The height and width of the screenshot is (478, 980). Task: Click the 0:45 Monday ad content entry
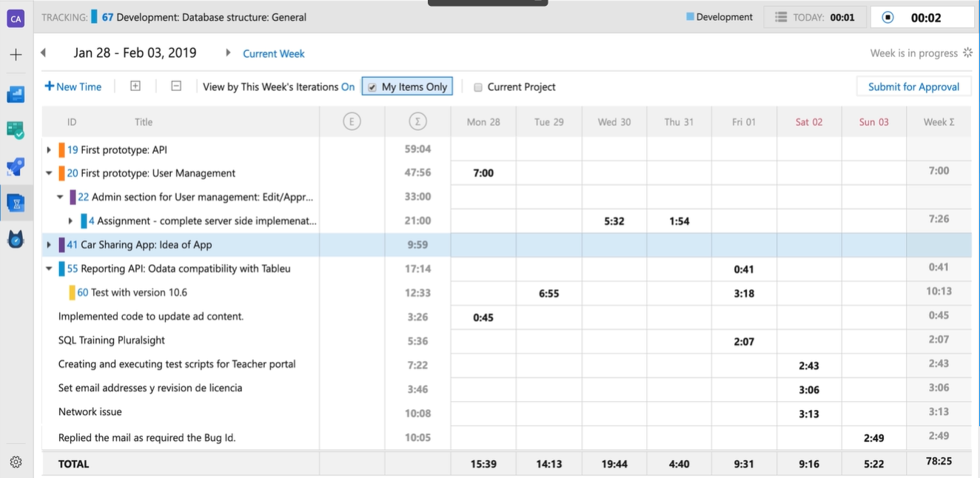point(483,317)
